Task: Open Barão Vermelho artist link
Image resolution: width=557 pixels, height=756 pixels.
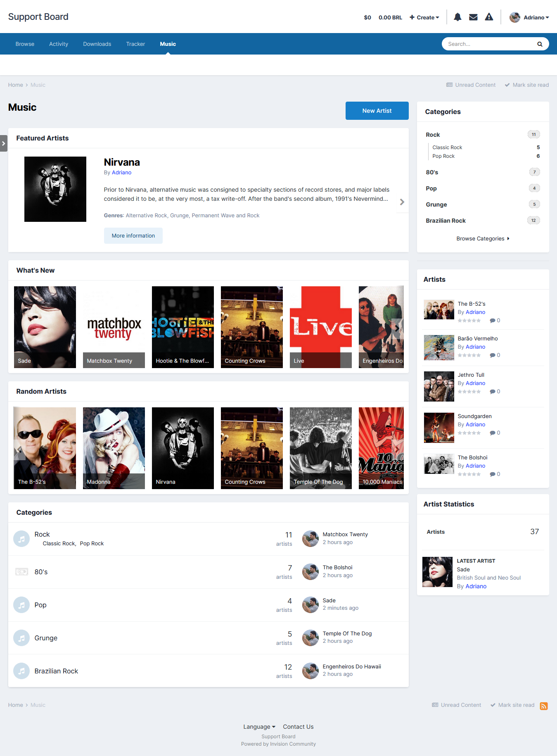Action: (478, 338)
